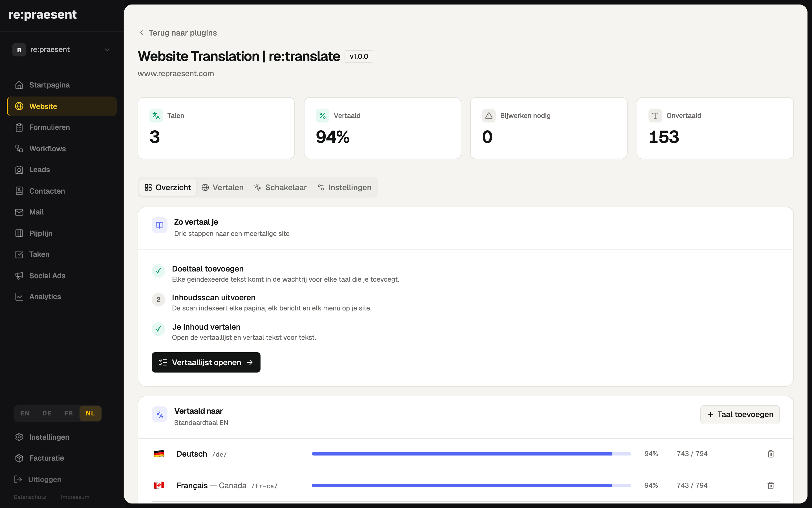The image size is (812, 508).
Task: Click the Deutsch 743 / 794 count
Action: [x=692, y=454]
